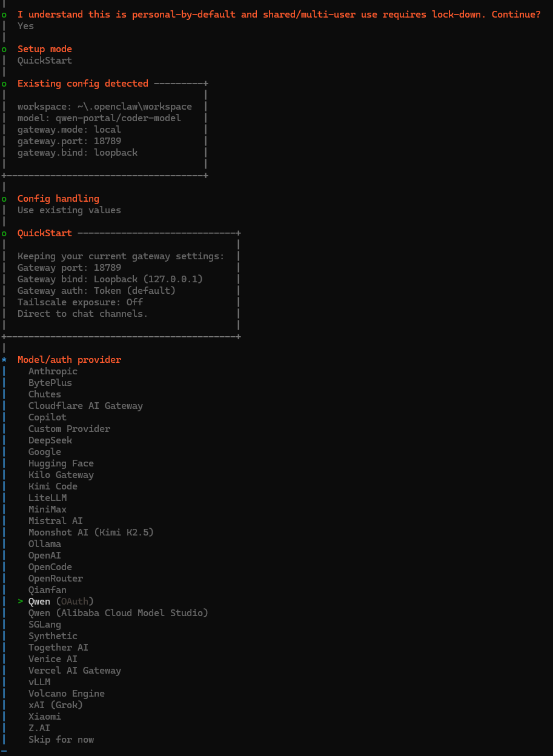Screen dimensions: 553x756
Task: Choose the Together AI provider
Action: 58,648
